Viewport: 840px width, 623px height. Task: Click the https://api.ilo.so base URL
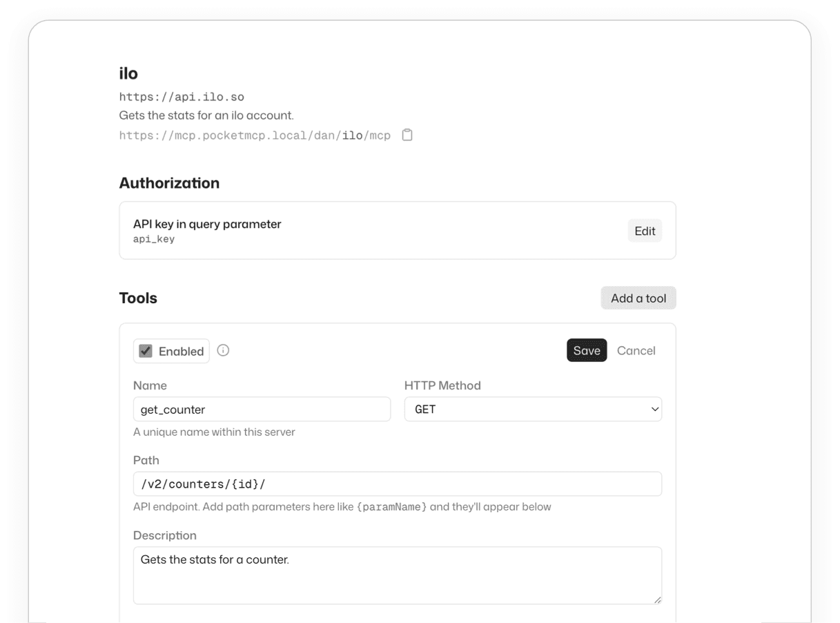[x=182, y=97]
